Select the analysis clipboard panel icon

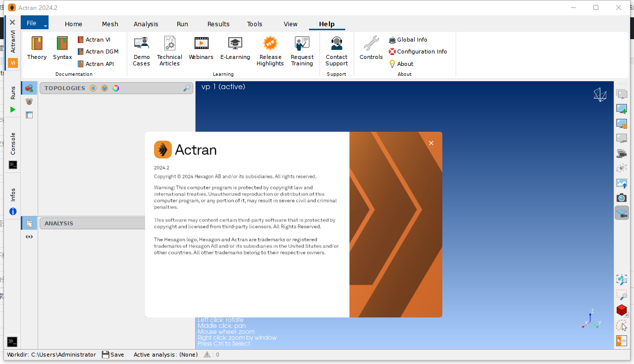pos(29,223)
